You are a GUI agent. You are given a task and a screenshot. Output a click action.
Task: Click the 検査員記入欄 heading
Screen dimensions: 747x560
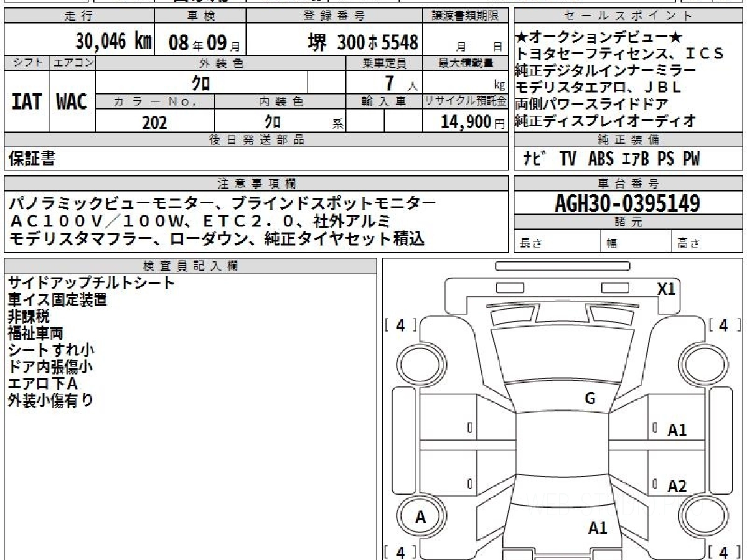190,266
